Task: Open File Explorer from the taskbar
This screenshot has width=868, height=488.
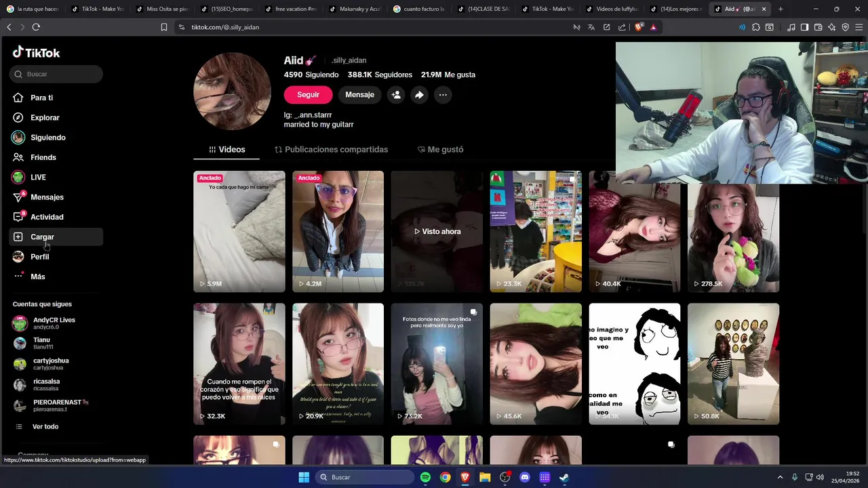Action: point(485,477)
